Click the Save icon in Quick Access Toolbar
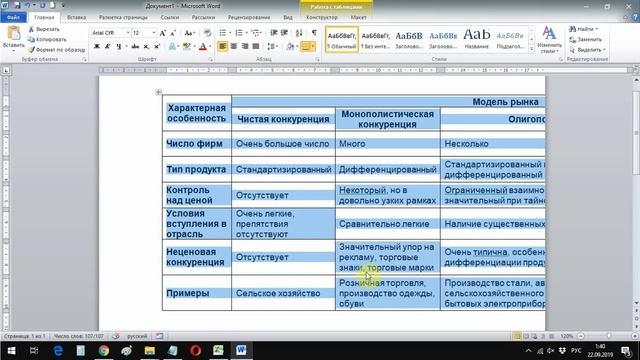This screenshot has width=640, height=360. [x=17, y=6]
